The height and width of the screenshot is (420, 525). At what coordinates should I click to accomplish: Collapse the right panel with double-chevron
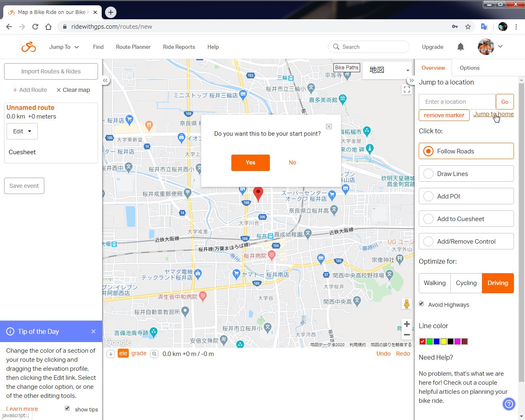411,80
